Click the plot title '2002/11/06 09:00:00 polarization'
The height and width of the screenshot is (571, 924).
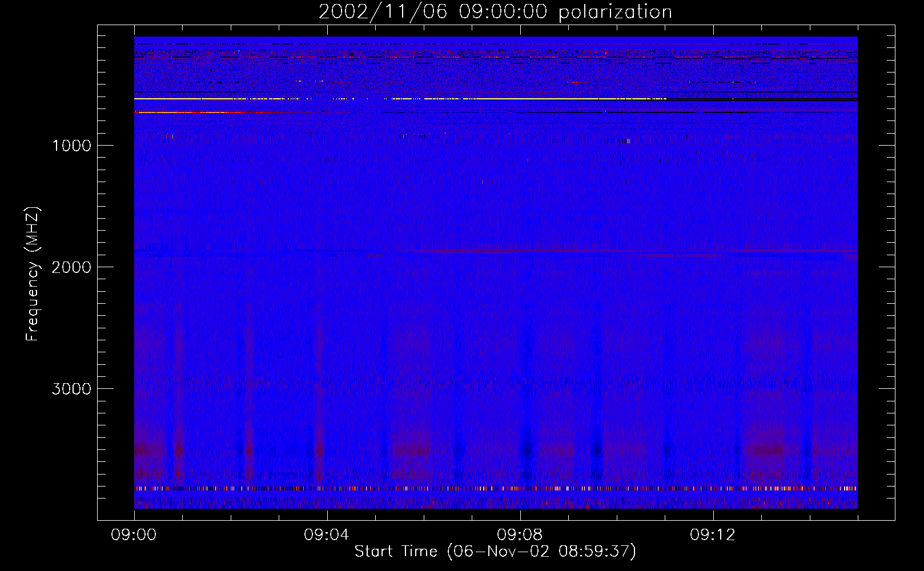point(495,12)
